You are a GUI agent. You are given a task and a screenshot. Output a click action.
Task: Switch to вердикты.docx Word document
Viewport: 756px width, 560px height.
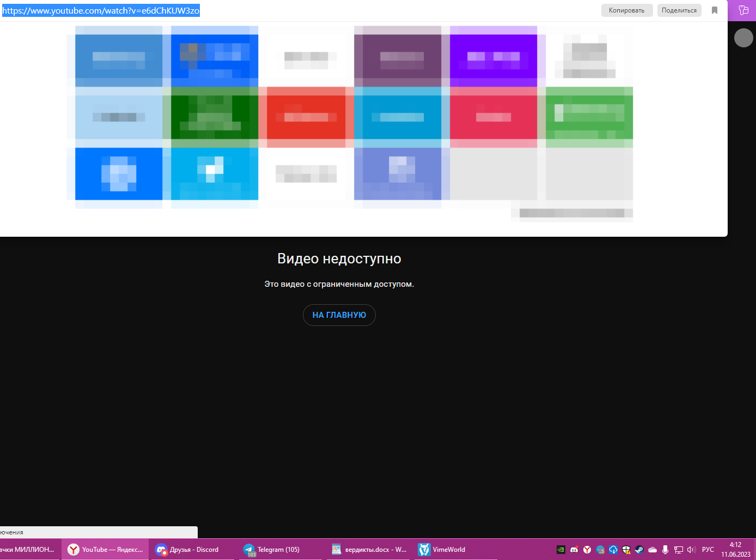click(369, 550)
